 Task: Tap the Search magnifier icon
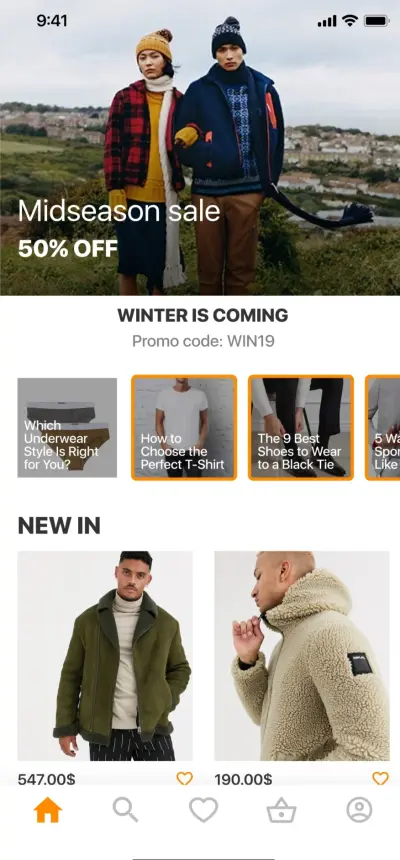(x=126, y=810)
